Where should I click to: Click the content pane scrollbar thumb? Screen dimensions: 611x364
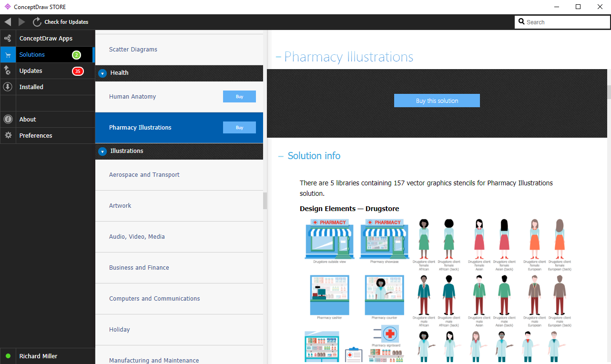609,92
